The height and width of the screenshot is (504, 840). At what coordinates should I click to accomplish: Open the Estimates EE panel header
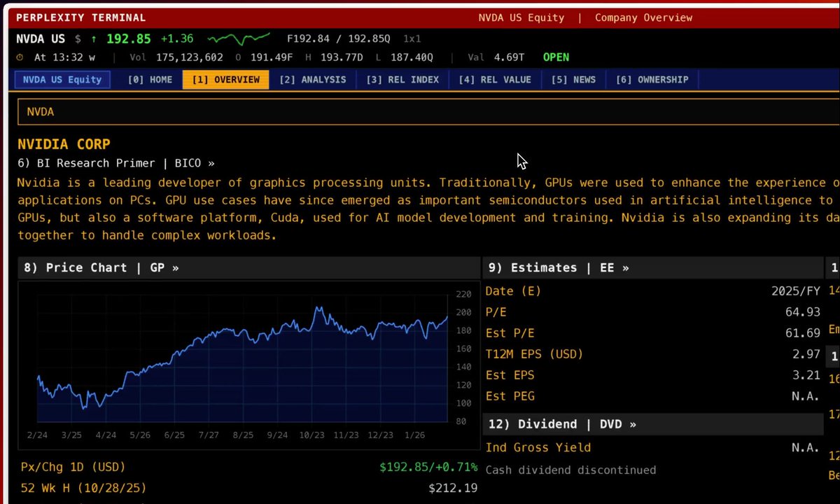tap(652, 267)
